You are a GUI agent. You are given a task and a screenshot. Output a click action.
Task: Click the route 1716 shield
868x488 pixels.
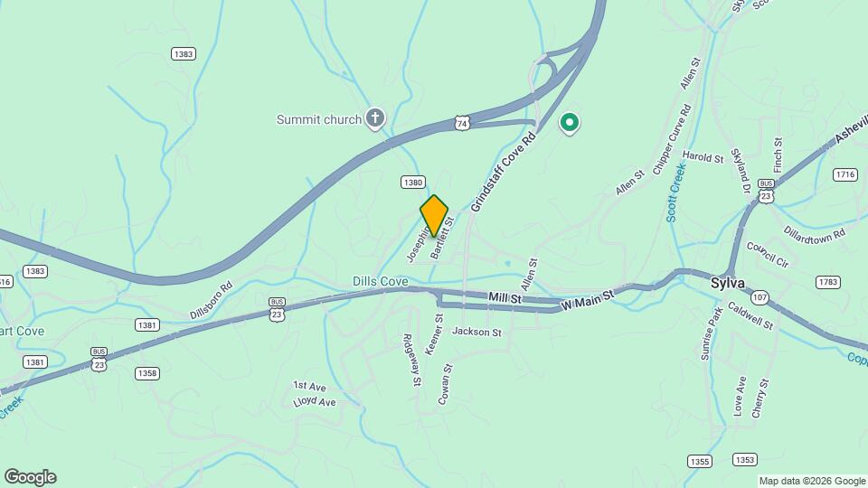coord(844,174)
